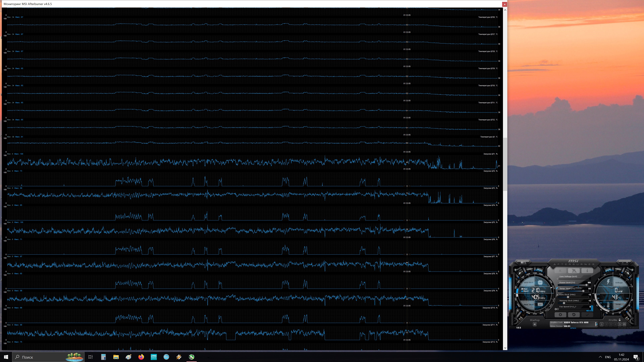Click the curve editor bars icon by Core Clock

pos(557,295)
